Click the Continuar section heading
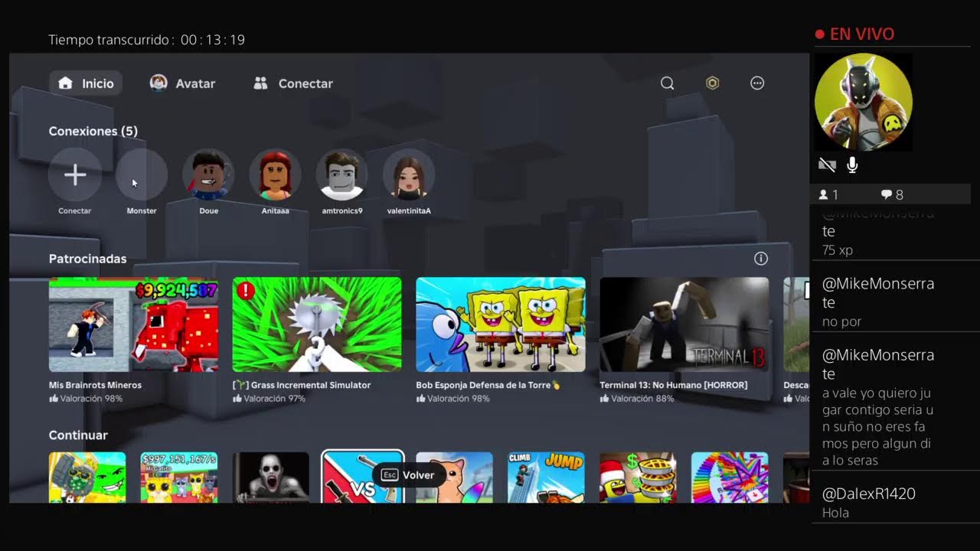This screenshot has height=551, width=980. tap(78, 435)
